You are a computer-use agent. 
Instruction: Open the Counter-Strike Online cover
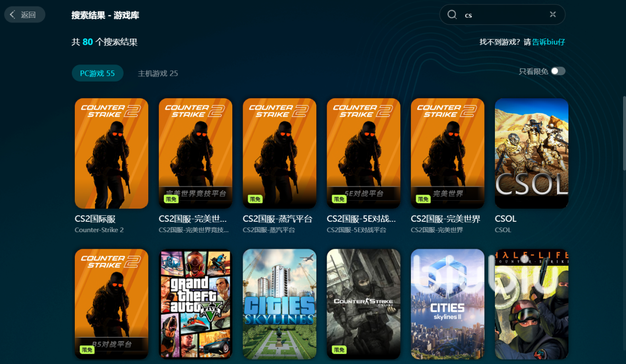[363, 304]
